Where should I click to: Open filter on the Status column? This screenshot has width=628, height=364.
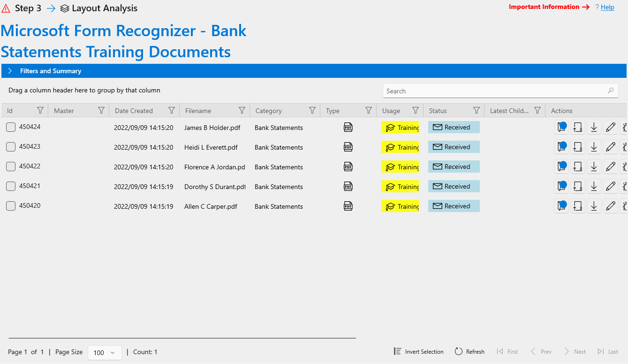[x=477, y=110]
